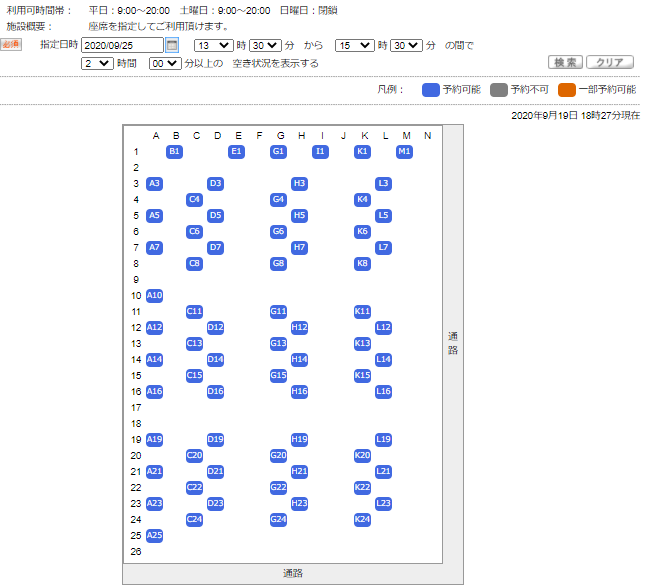Image resolution: width=665 pixels, height=587 pixels.
Task: Open the calendar date picker icon
Action: [x=172, y=45]
